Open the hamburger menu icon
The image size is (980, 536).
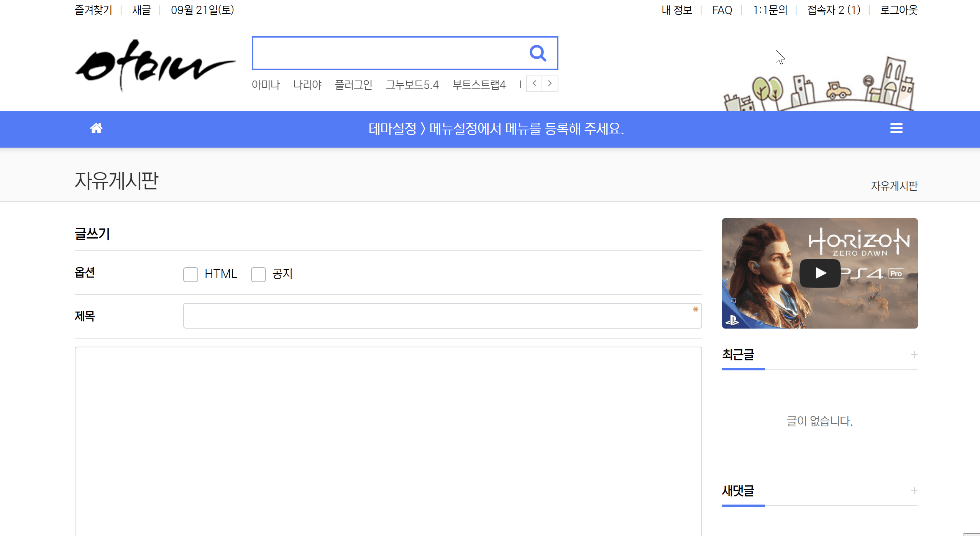coord(896,128)
